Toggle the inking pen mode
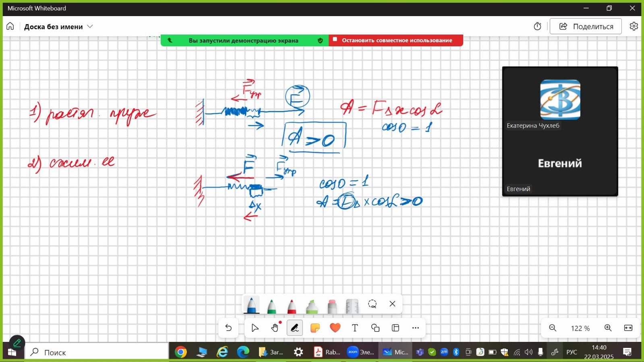Screen dimensions: 644x362 coord(294,328)
